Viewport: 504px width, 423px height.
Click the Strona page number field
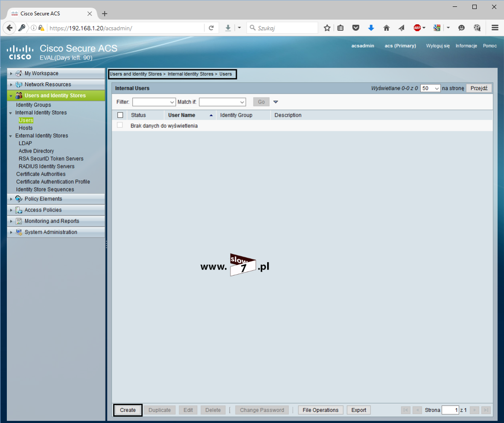pyautogui.click(x=450, y=410)
